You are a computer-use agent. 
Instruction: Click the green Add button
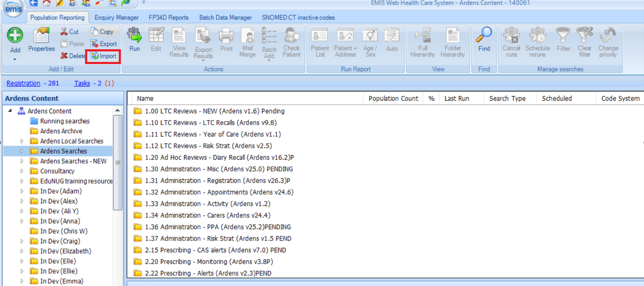click(x=16, y=35)
